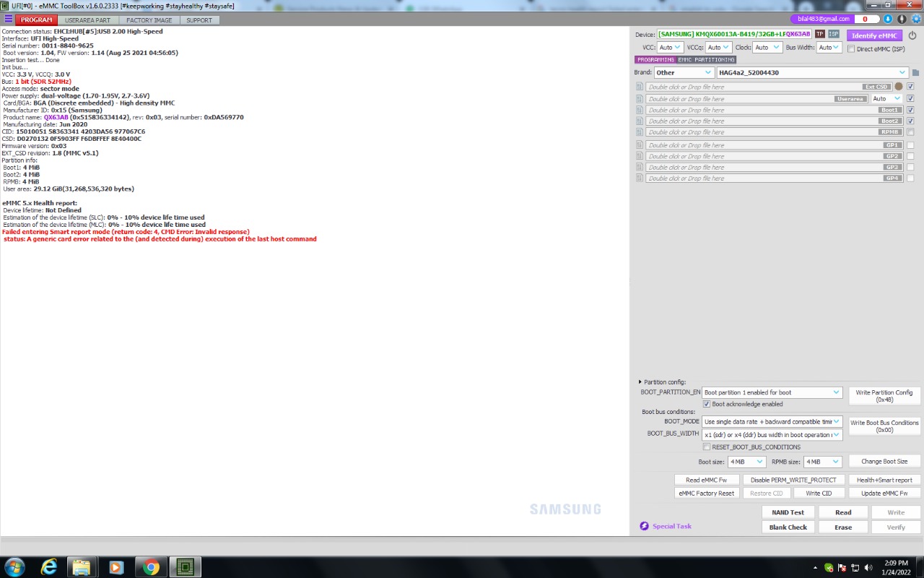Open settings with the blue gear icon
The width and height of the screenshot is (924, 578).
(x=916, y=19)
